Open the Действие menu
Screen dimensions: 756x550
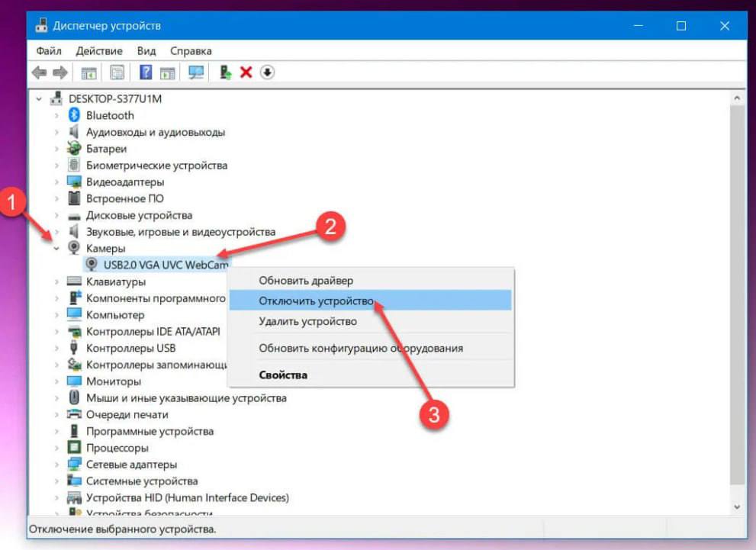click(99, 51)
